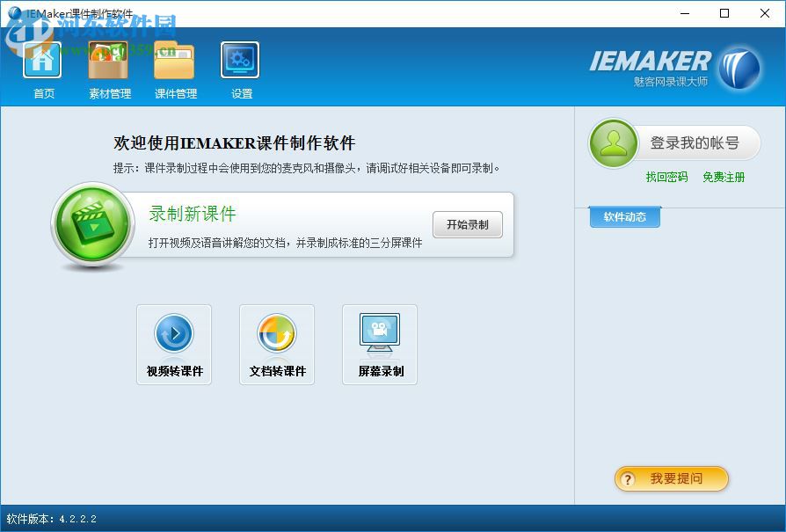Click the question mark icon on 我要提问

point(630,479)
